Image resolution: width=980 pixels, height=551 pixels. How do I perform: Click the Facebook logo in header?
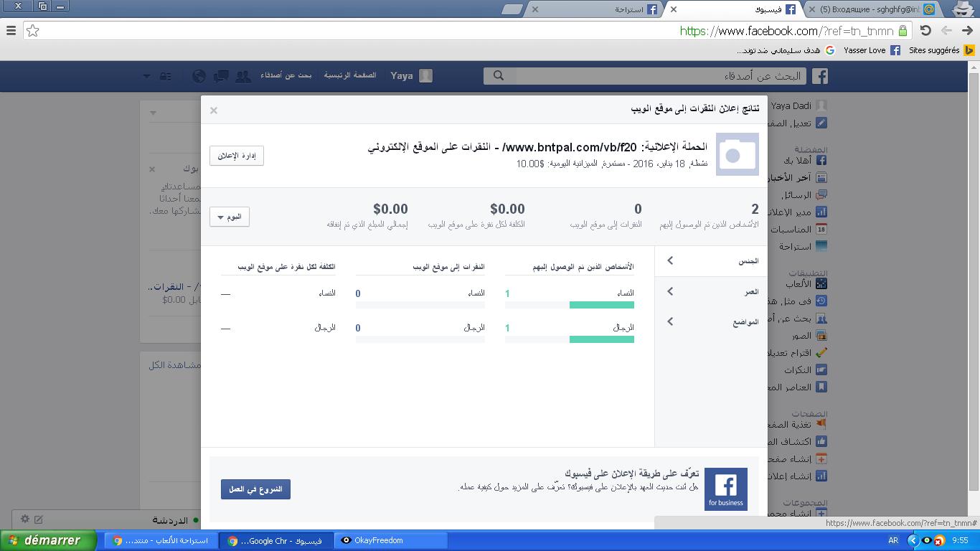pyautogui.click(x=820, y=75)
